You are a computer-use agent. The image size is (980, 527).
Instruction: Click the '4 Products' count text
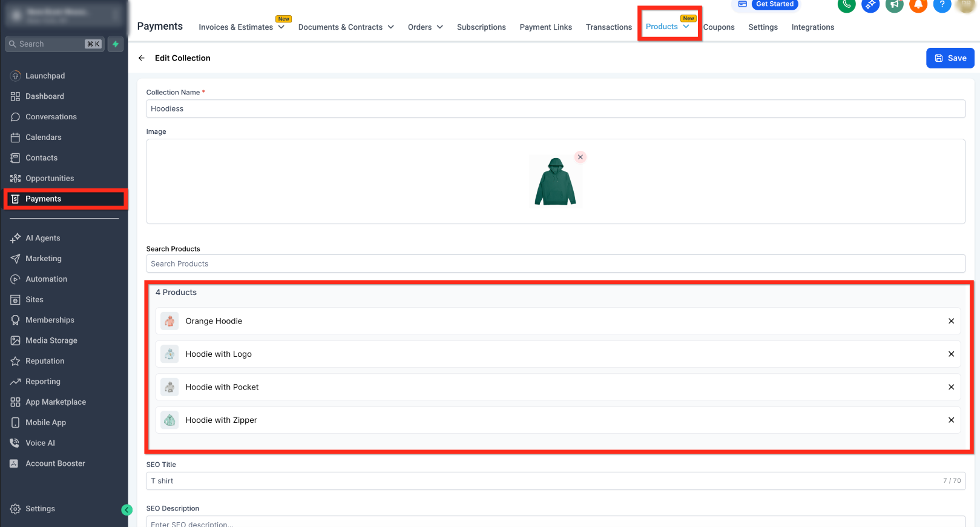[176, 293]
